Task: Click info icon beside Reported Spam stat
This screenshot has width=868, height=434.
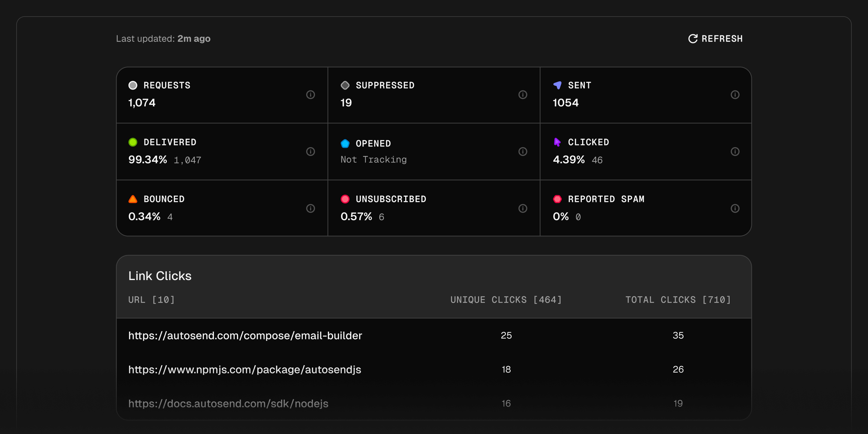Action: click(x=735, y=208)
